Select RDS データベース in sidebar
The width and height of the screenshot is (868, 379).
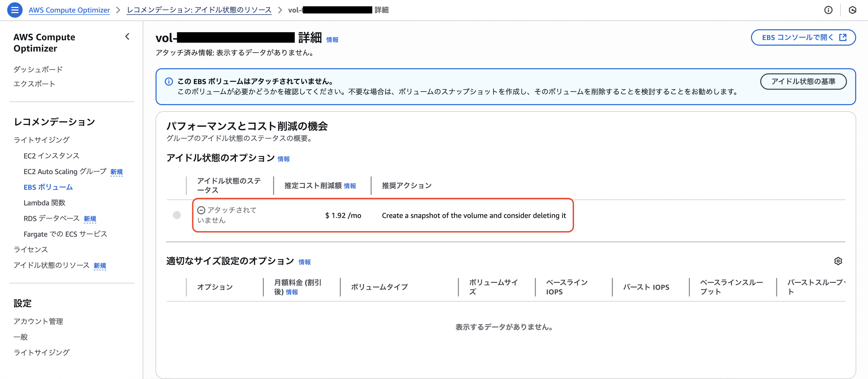tap(52, 218)
